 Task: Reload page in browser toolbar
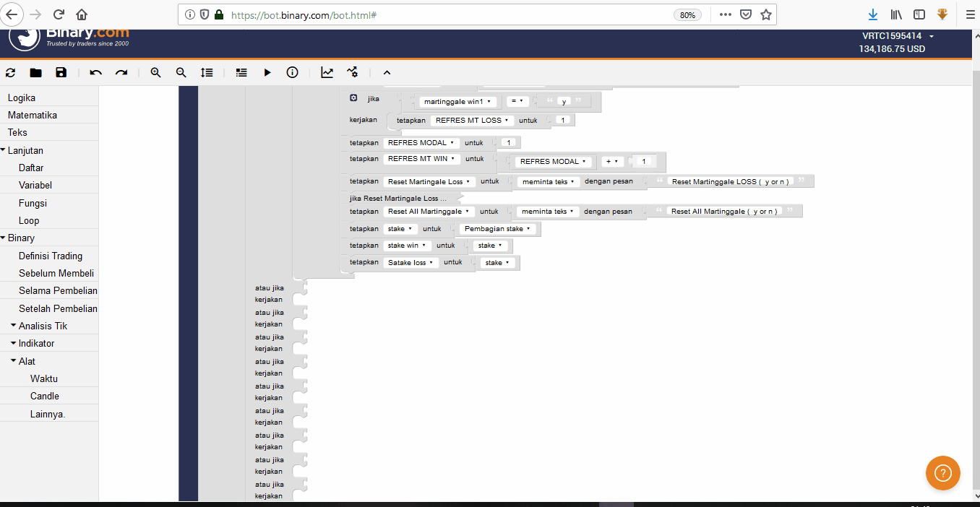tap(59, 14)
